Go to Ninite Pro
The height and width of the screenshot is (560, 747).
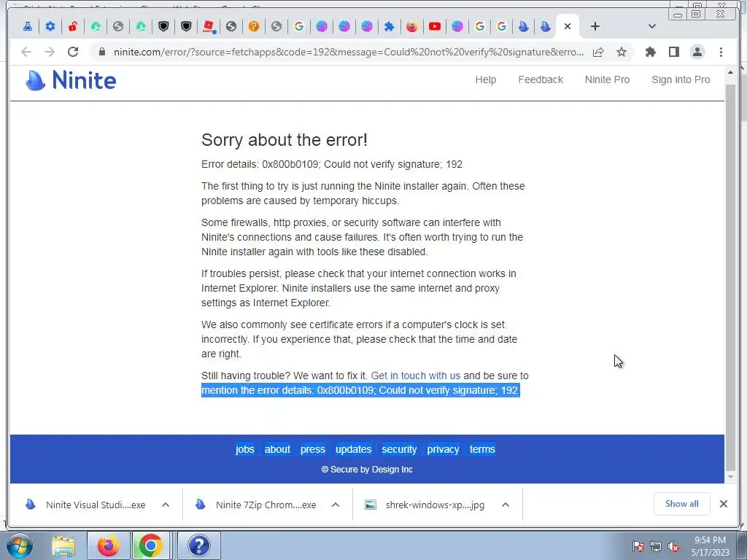[608, 80]
